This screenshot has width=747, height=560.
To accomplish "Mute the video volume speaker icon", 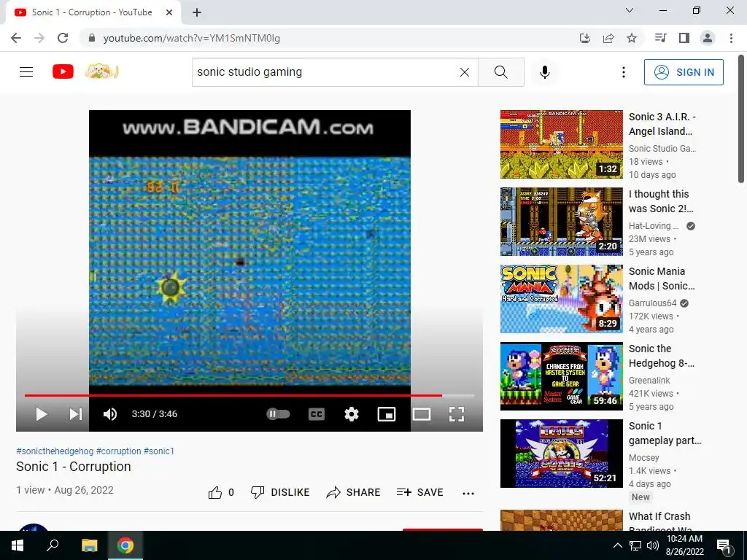I will point(110,414).
